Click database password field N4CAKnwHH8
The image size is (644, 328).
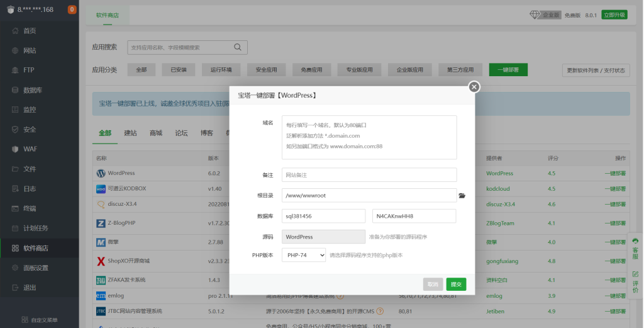point(414,216)
